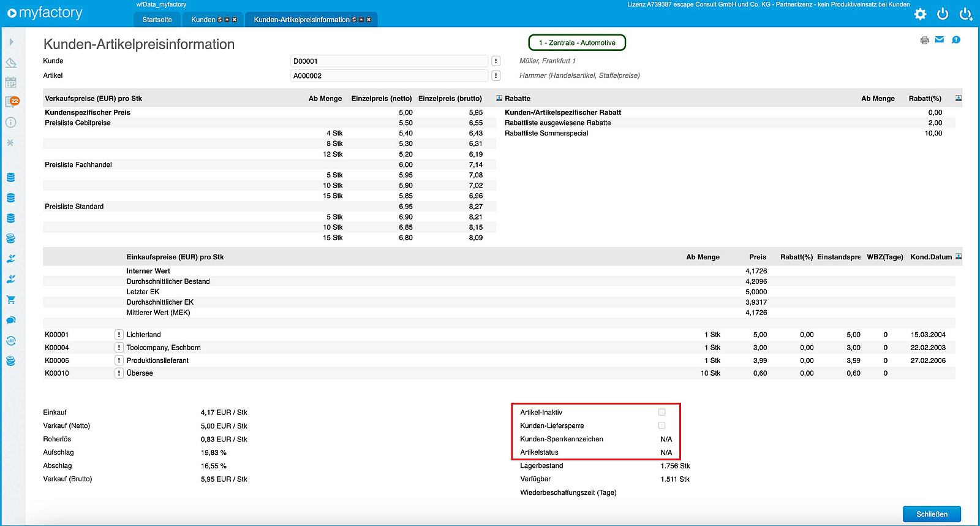Click the icon right of the Rabatt(%) header
980x526 pixels.
pos(959,98)
